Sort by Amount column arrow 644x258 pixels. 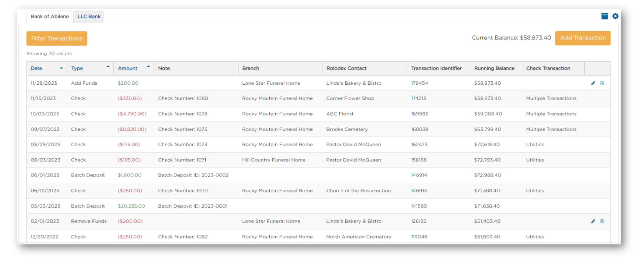click(148, 67)
